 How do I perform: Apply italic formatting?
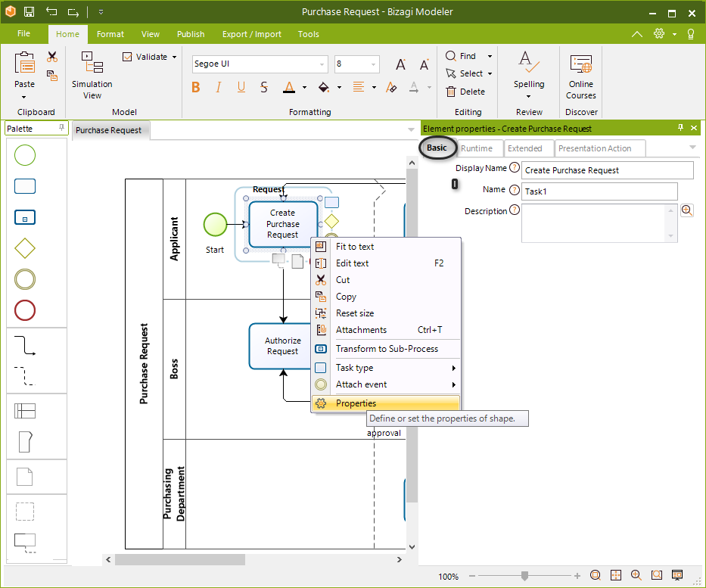pos(219,87)
